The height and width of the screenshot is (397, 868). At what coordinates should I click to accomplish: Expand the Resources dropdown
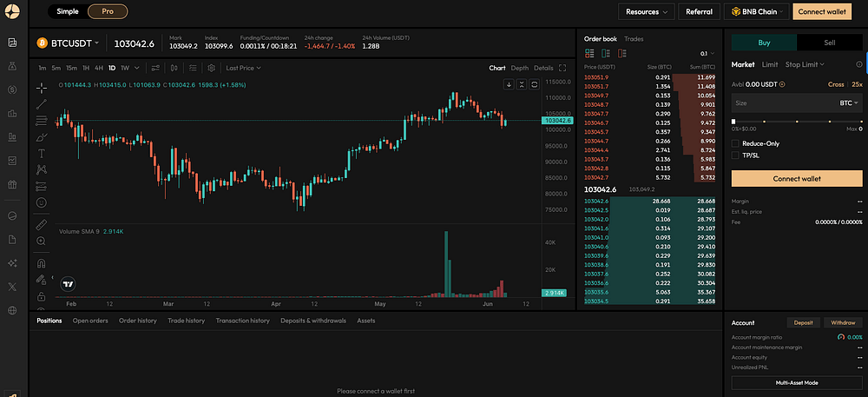(648, 12)
